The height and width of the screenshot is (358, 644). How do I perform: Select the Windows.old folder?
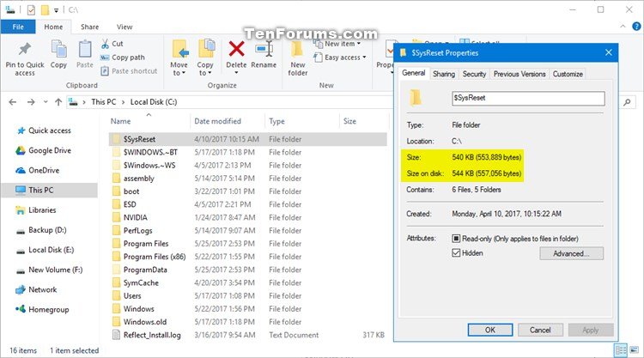tap(145, 322)
